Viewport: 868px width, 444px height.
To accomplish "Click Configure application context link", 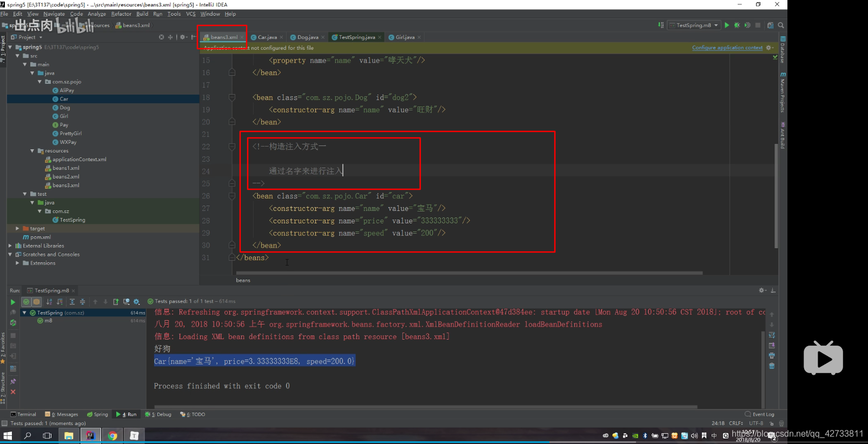I will 727,48.
